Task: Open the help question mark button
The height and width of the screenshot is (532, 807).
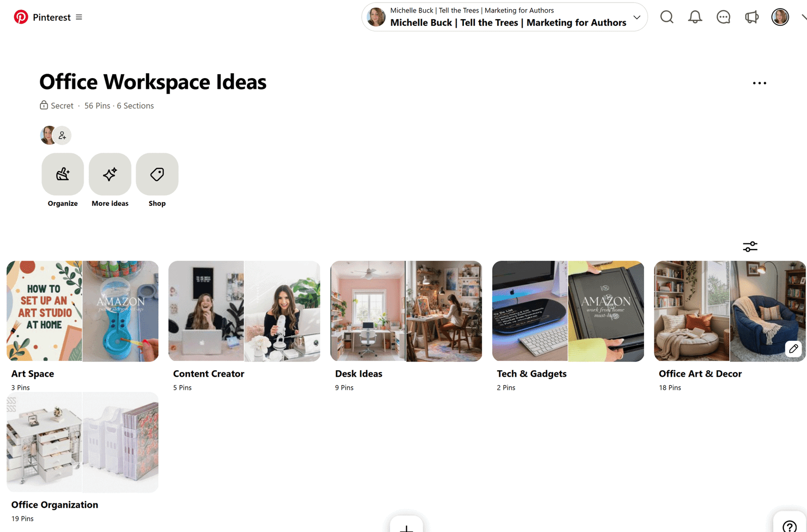Action: point(789,526)
